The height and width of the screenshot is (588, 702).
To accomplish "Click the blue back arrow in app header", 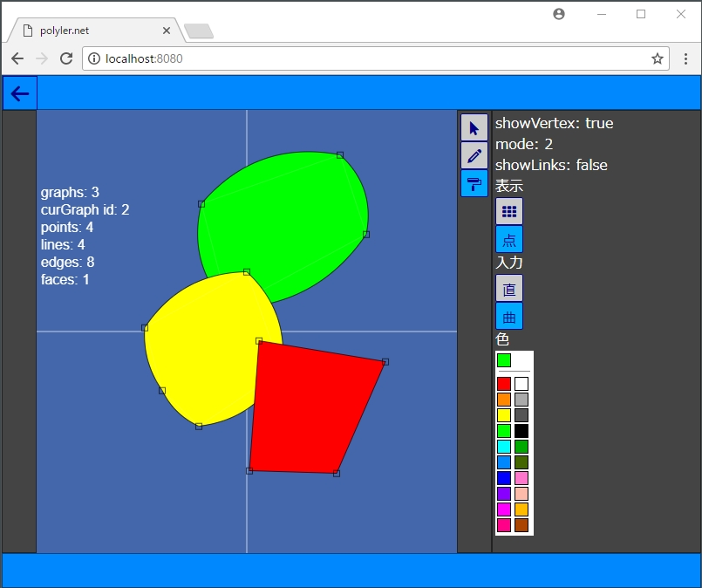I will [20, 93].
